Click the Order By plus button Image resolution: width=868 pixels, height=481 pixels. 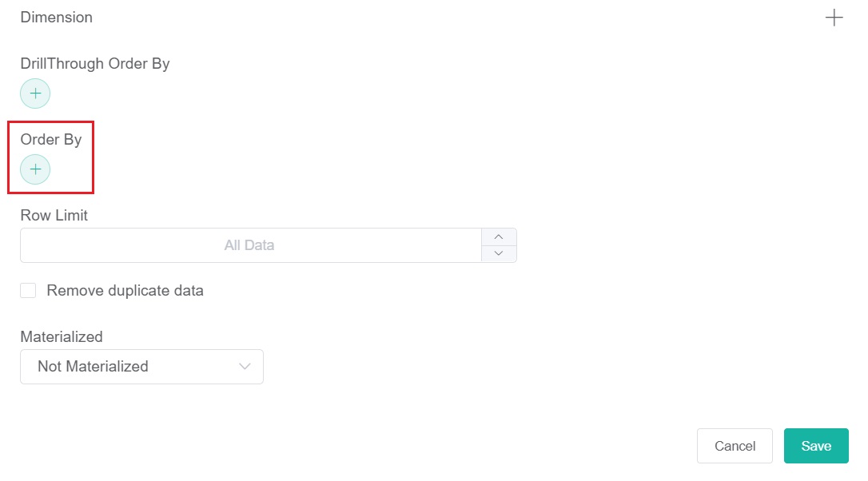point(35,169)
